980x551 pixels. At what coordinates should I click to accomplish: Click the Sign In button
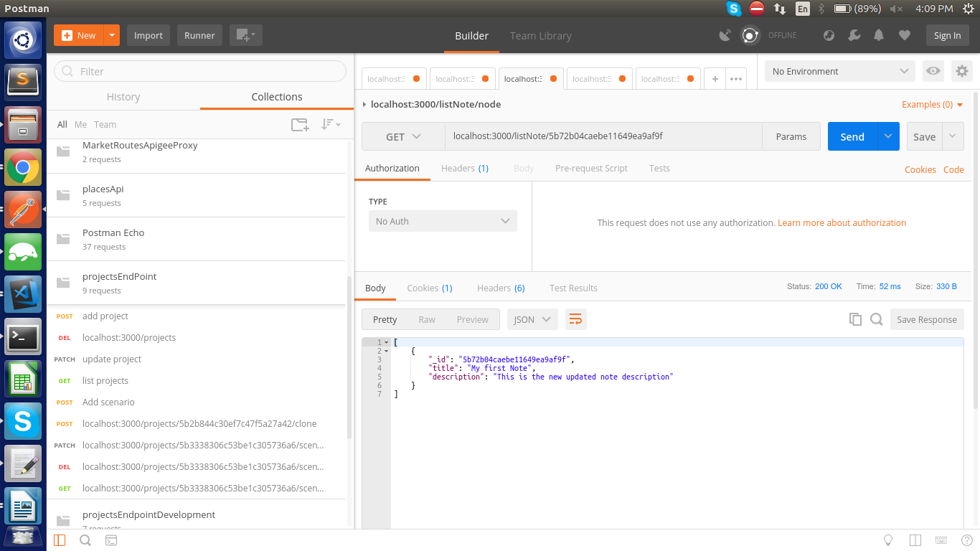[x=947, y=35]
